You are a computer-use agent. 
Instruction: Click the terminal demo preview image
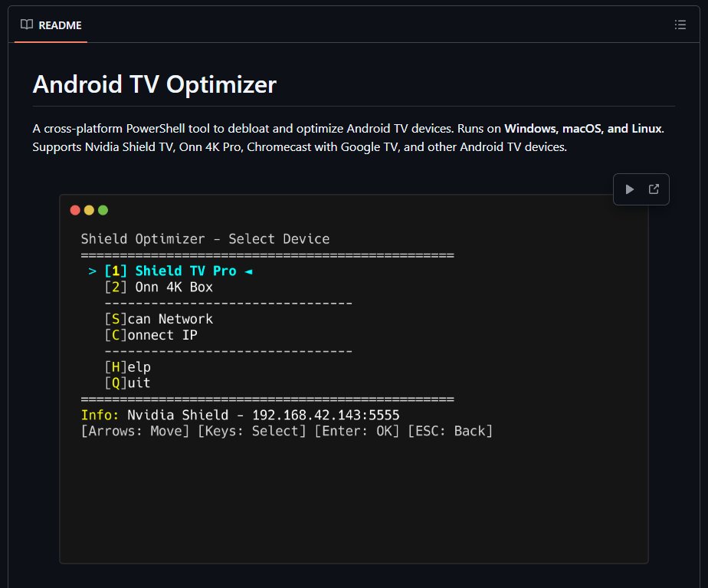tap(354, 379)
